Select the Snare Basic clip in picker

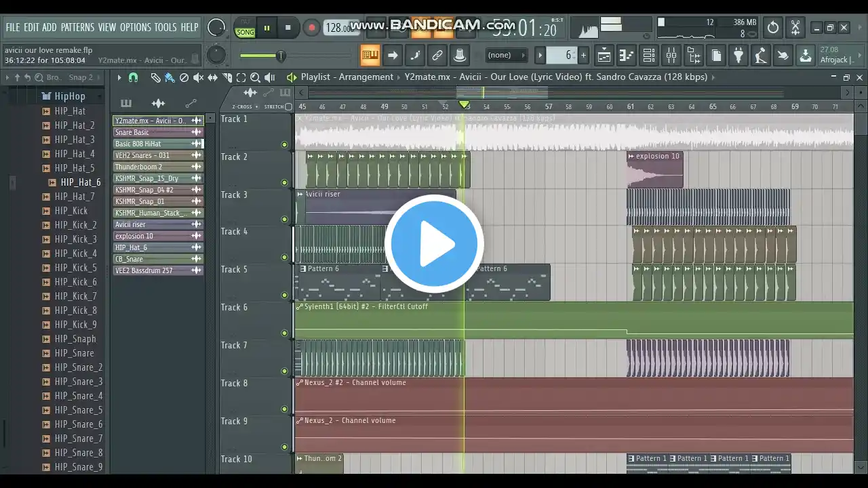click(x=158, y=132)
